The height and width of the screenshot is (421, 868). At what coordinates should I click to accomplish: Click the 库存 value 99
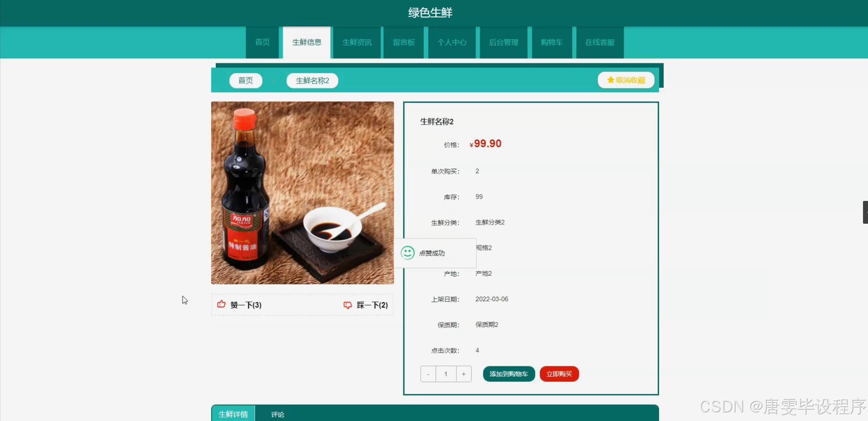click(479, 197)
